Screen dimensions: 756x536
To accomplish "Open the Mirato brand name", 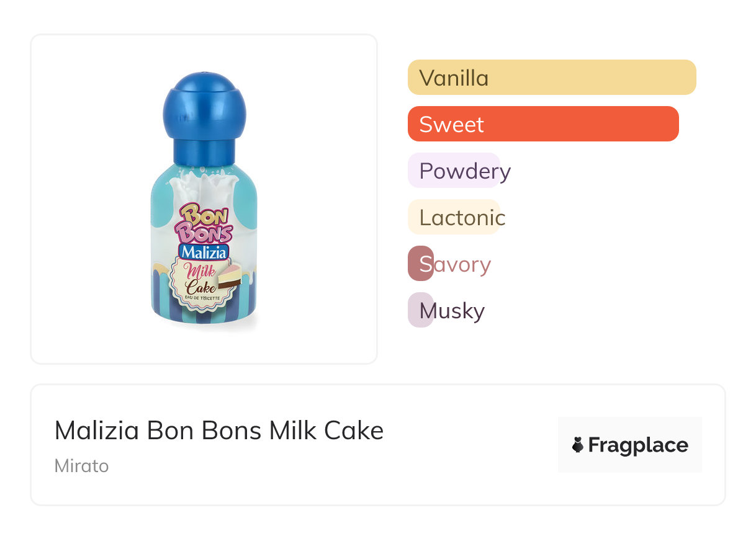I will coord(81,466).
